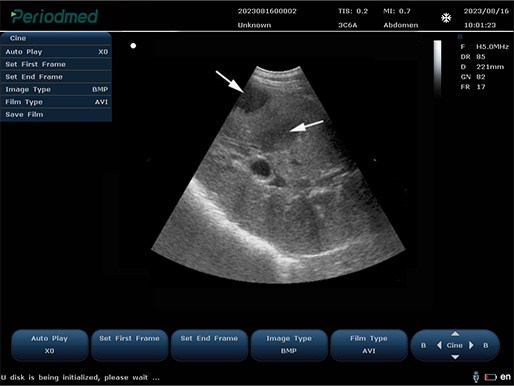514x386 pixels.
Task: Tap the bottom Auto Play X0 button
Action: 50,345
